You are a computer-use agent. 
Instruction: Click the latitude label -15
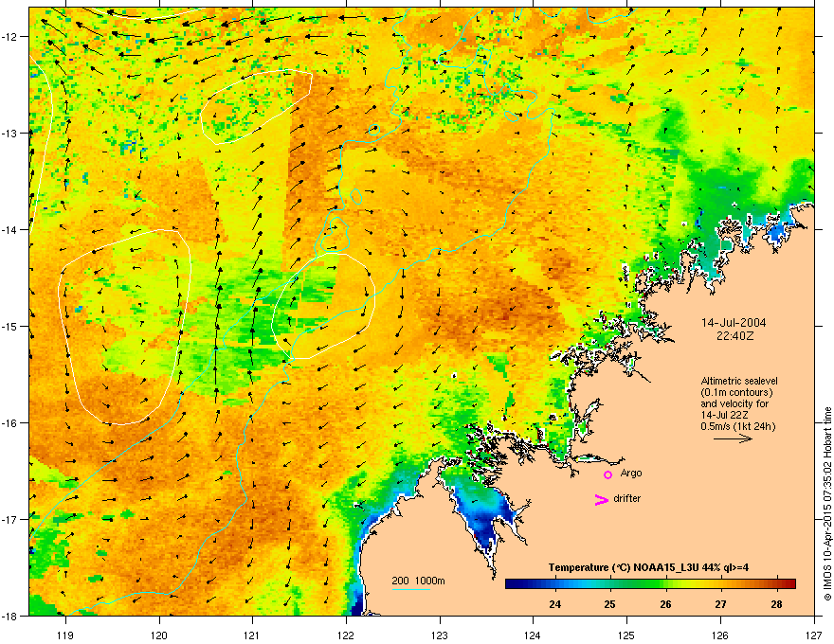(9, 326)
